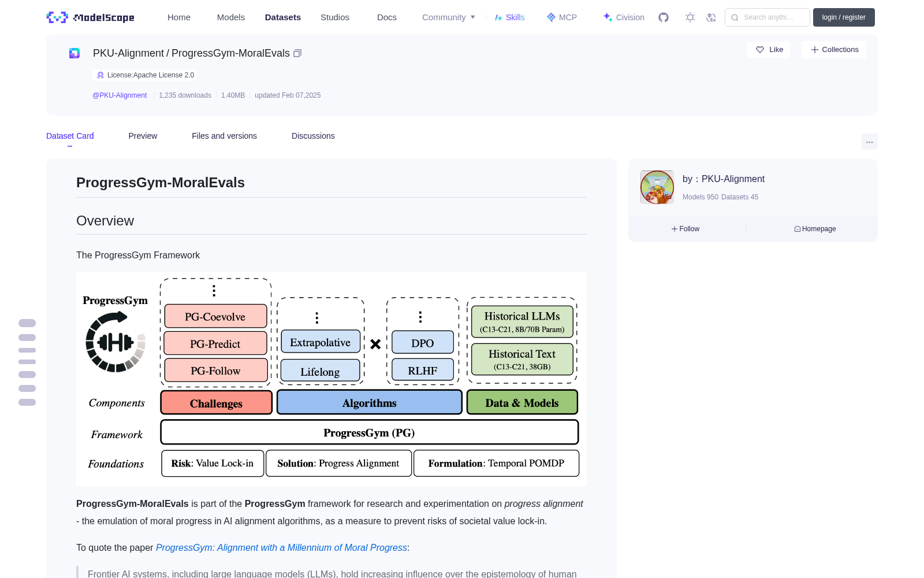This screenshot has width=924, height=578.
Task: Click the ProgressGym framework diagram image
Action: (331, 379)
